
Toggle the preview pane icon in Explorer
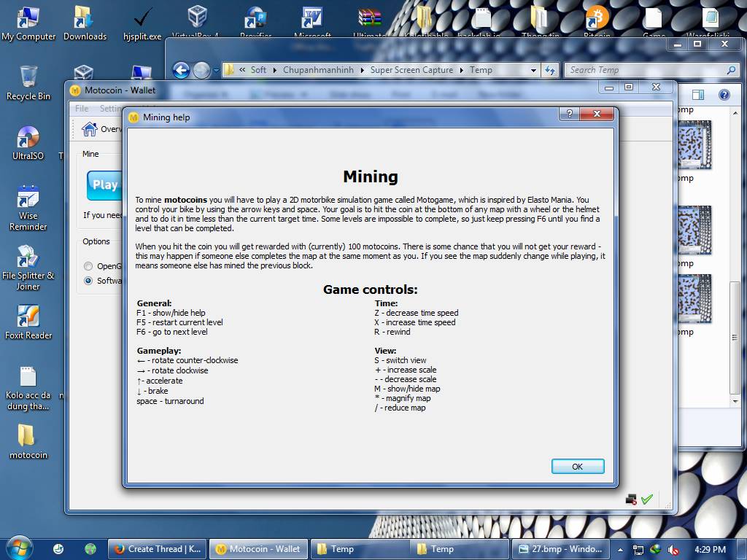click(698, 95)
